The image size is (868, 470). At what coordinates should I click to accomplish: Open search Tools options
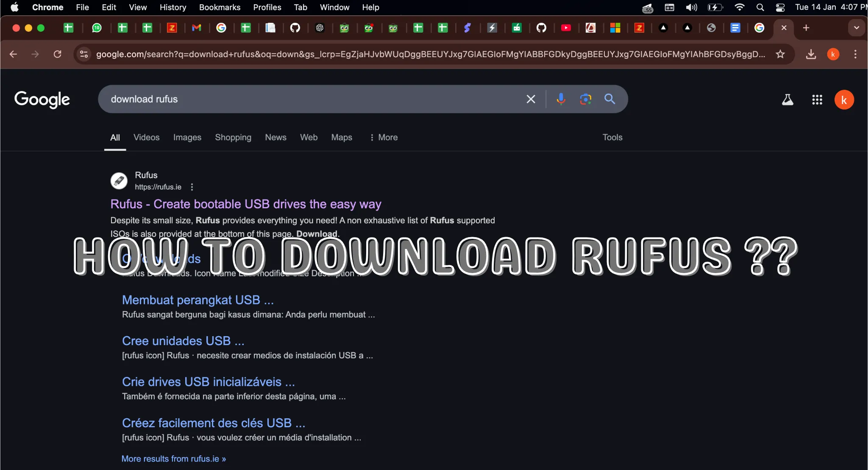pos(612,138)
